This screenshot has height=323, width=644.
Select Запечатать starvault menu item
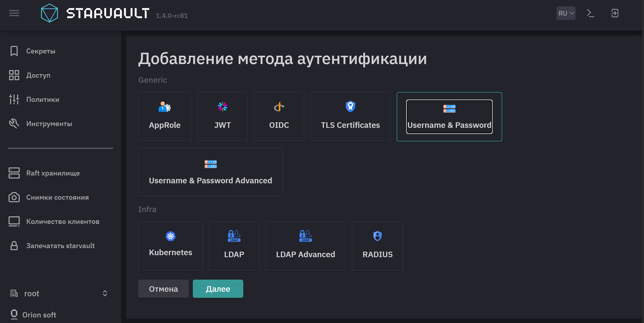point(61,246)
